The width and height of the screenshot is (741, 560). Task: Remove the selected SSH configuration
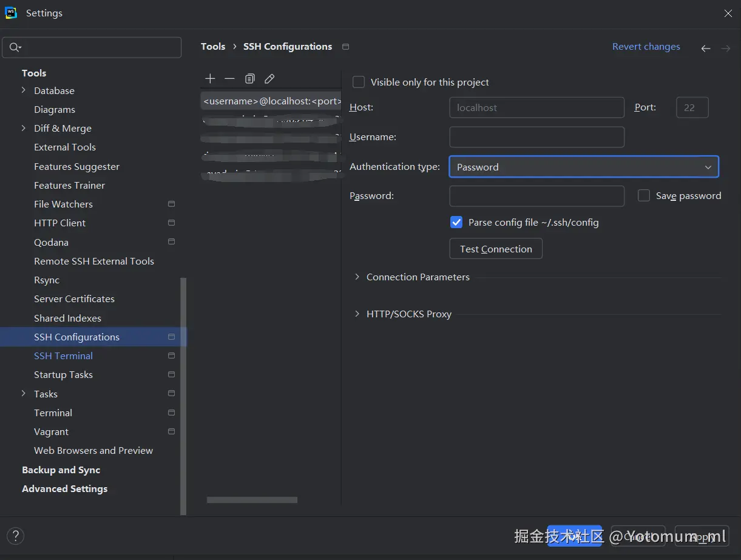tap(229, 79)
